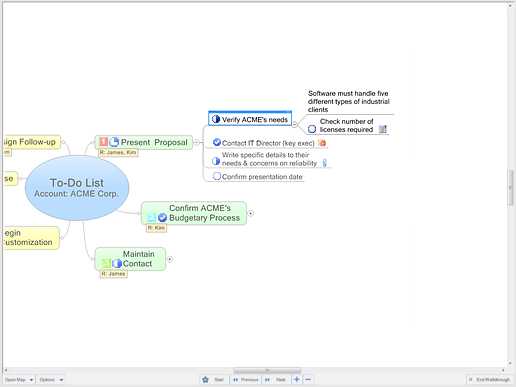Viewport: 516px width, 387px height.
Task: Click the End Walkthrough button
Action: (x=489, y=380)
